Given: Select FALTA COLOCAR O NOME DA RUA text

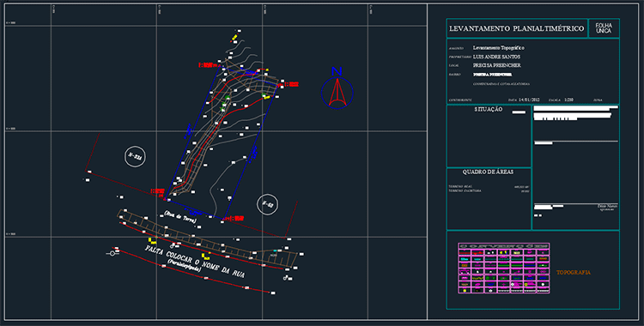Looking at the screenshot, I should pyautogui.click(x=195, y=262).
